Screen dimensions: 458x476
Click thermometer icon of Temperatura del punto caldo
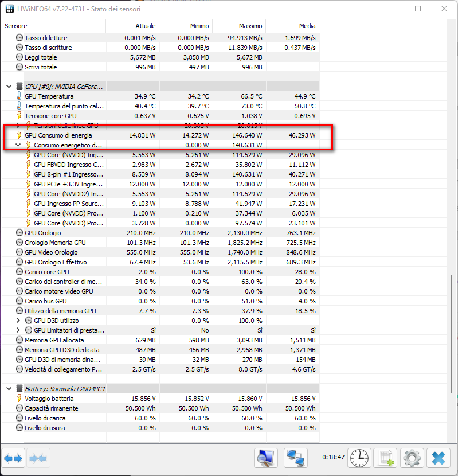click(19, 106)
